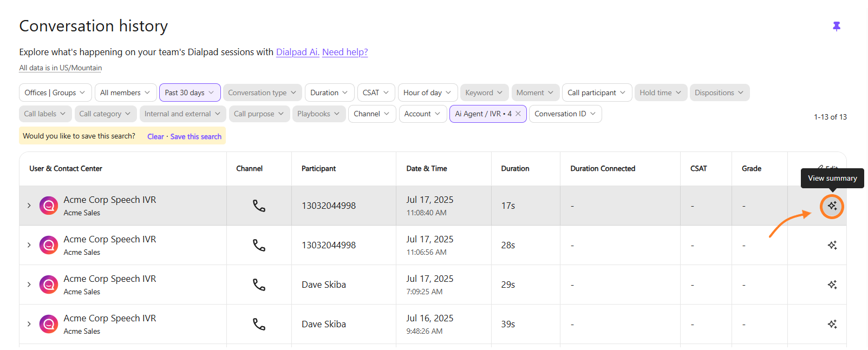Viewport: 868px width, 350px height.
Task: Open Offices | Groups filter dropdown
Action: click(55, 93)
